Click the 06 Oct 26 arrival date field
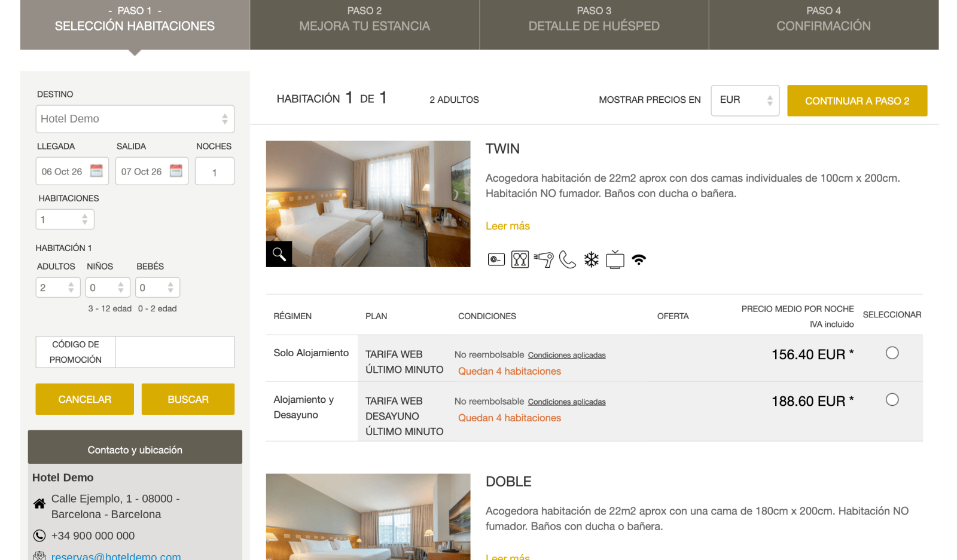The image size is (957, 560). [72, 172]
